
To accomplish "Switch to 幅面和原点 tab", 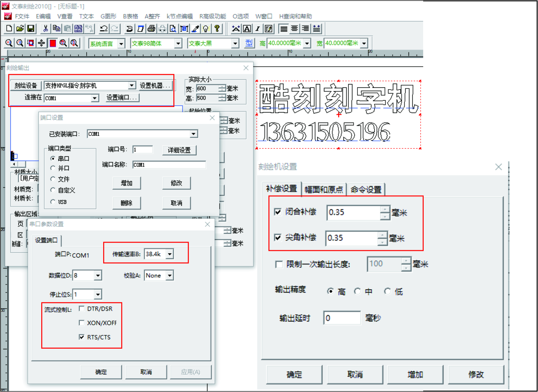I will pos(324,190).
